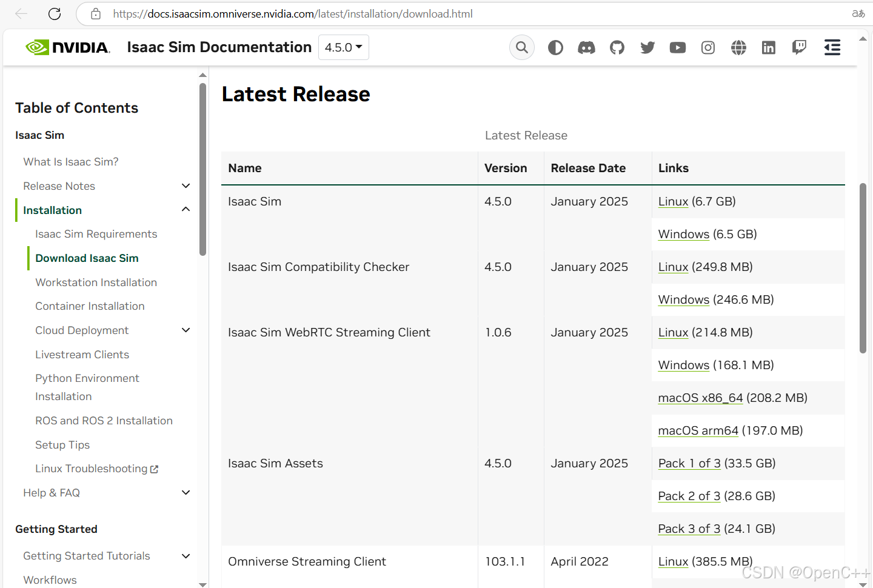Screen dimensions: 873x588
Task: Click the browser back arrow
Action: [21, 13]
